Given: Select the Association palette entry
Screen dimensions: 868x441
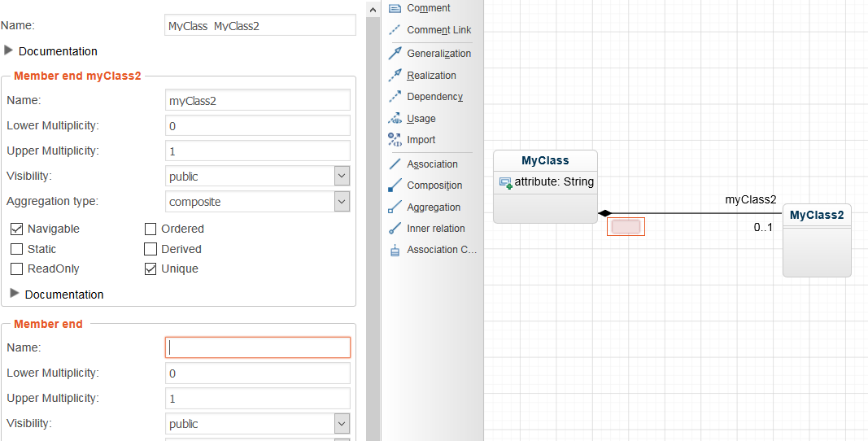Looking at the screenshot, I should click(432, 164).
